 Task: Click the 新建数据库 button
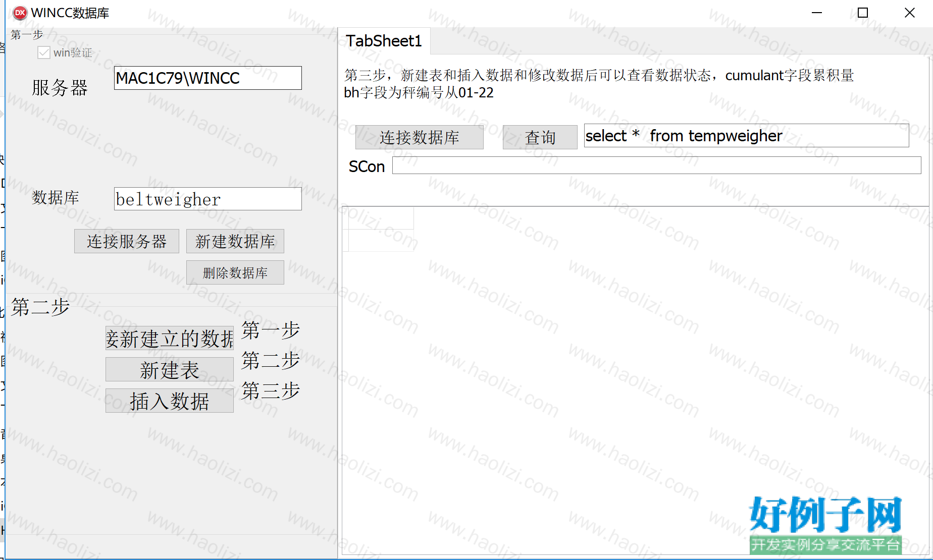point(235,241)
